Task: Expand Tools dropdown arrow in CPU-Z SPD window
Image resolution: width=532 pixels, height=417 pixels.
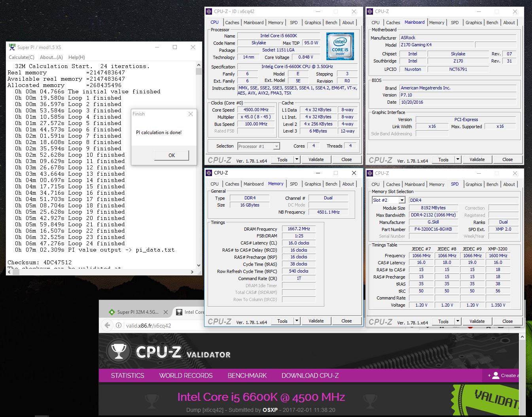Action: click(x=458, y=321)
